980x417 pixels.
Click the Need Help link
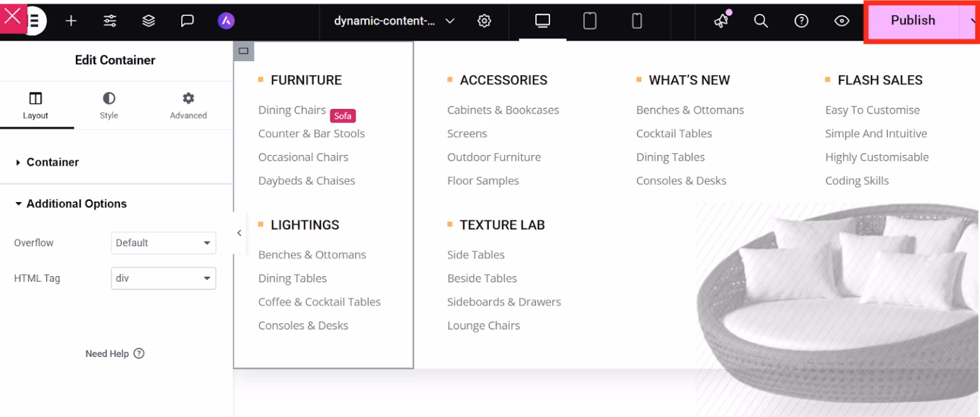click(x=115, y=353)
